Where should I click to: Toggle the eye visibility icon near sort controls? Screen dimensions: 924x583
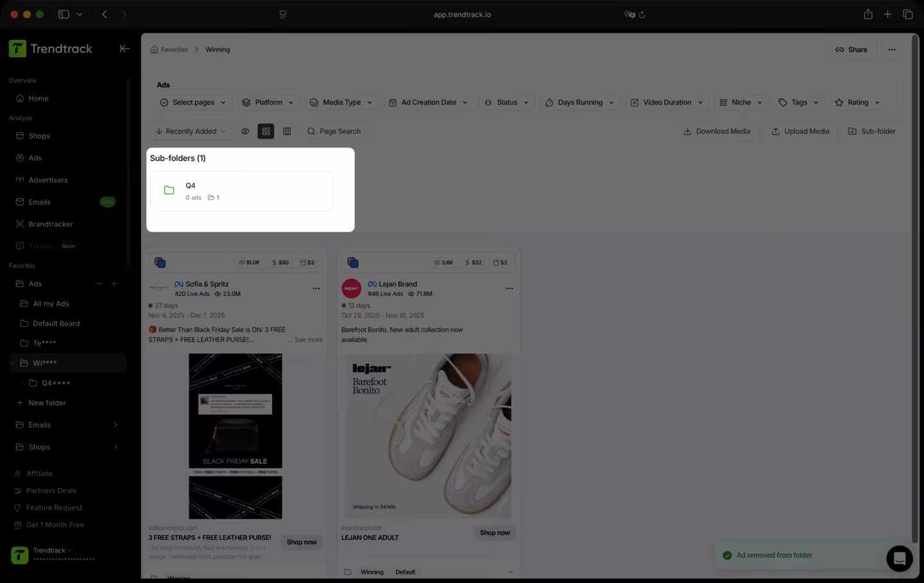[x=245, y=131]
